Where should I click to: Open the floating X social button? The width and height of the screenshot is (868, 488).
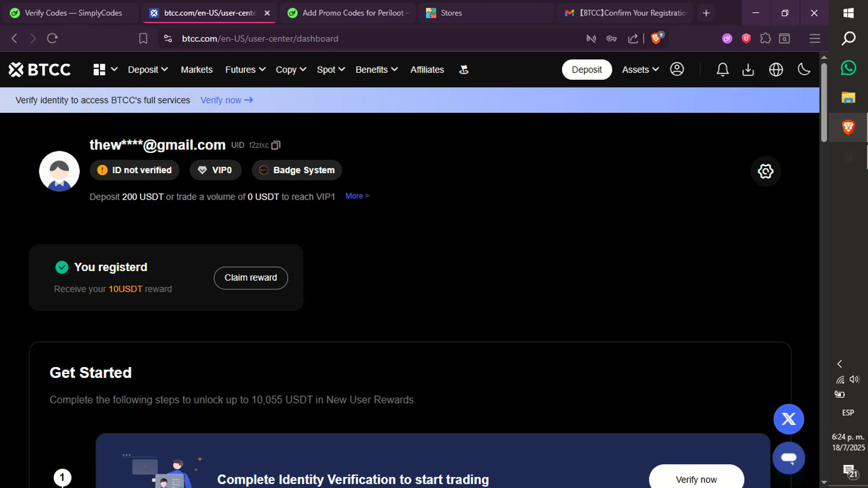pos(789,419)
